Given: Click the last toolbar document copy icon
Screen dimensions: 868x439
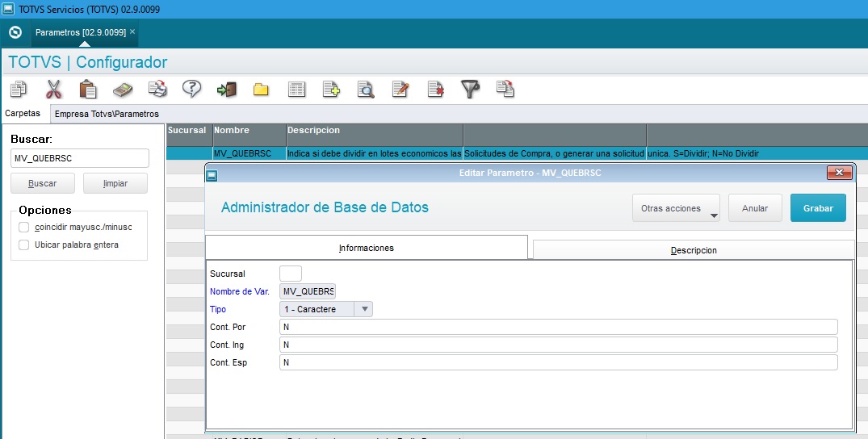Looking at the screenshot, I should point(505,89).
